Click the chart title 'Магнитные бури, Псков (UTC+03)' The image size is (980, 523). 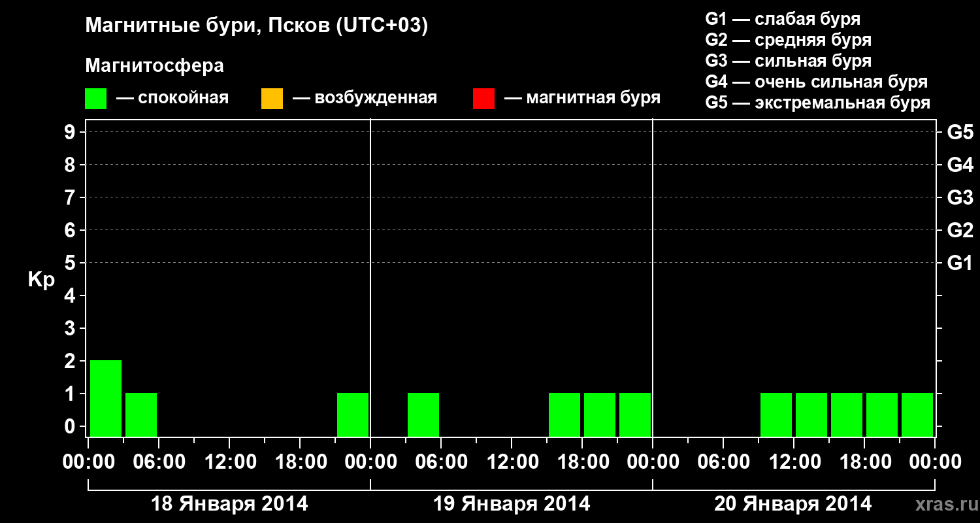click(x=257, y=26)
